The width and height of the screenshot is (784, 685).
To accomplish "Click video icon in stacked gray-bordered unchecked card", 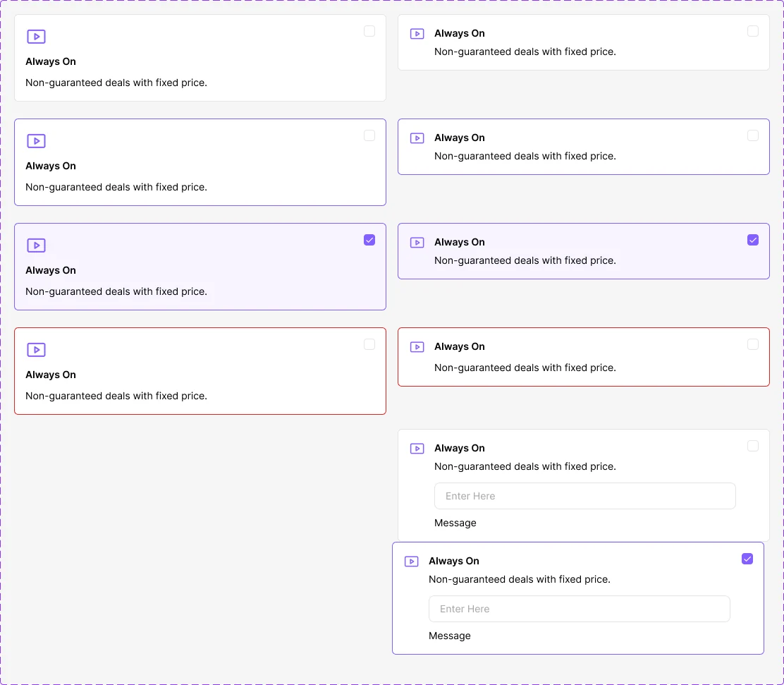I will [36, 37].
